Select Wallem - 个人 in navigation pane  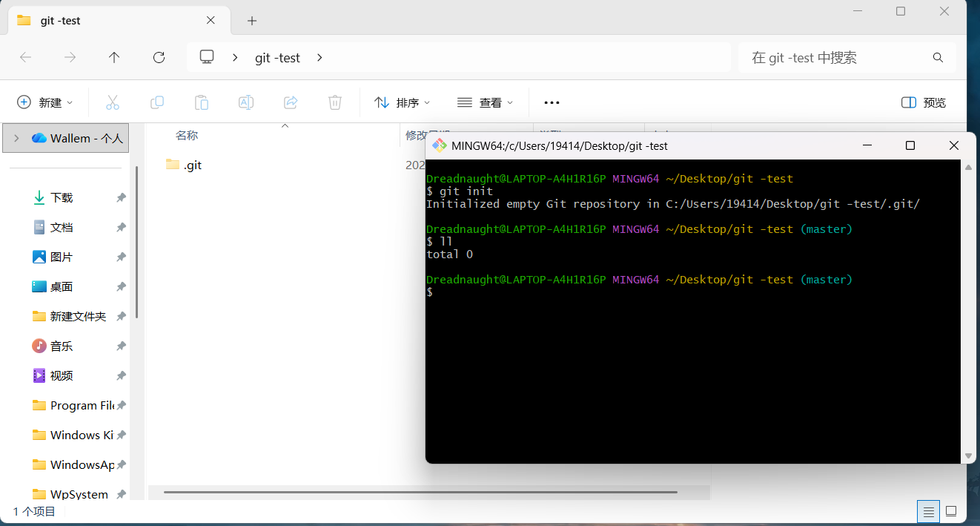coord(66,138)
